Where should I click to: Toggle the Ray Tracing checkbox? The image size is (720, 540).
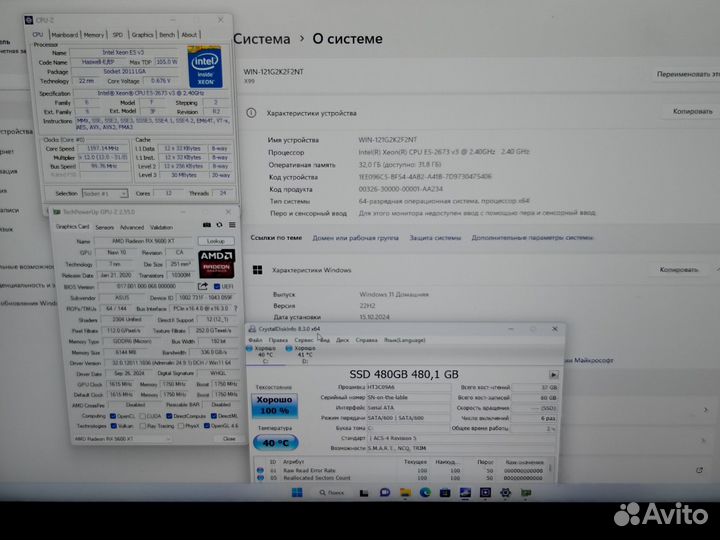142,426
